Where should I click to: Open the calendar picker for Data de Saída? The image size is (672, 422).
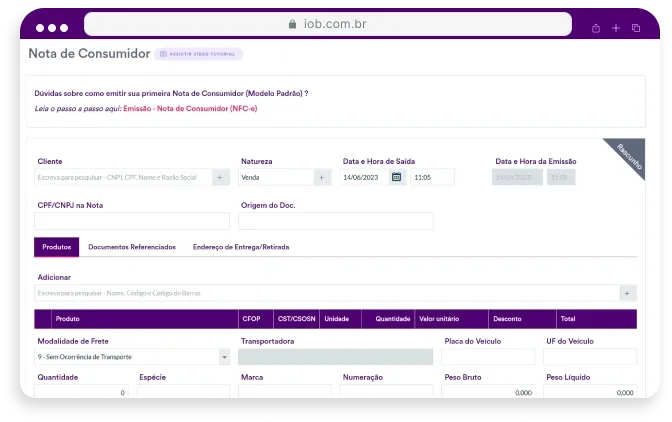click(x=397, y=177)
